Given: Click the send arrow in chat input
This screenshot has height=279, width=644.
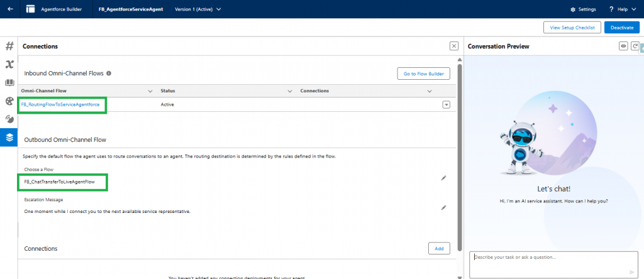Looking at the screenshot, I should (631, 272).
